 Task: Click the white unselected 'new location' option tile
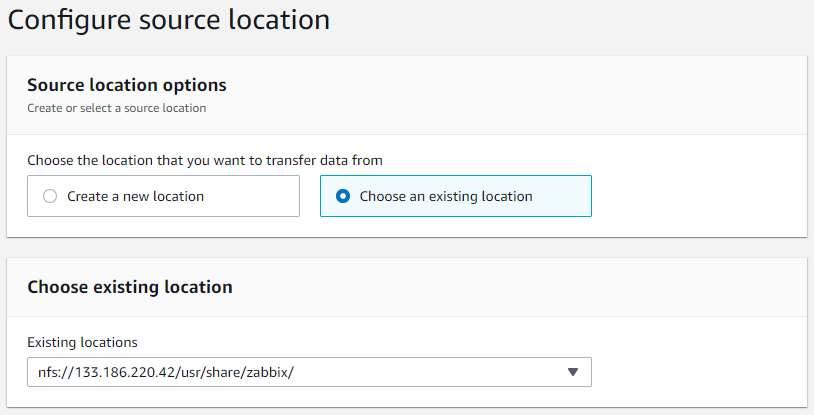coord(164,196)
